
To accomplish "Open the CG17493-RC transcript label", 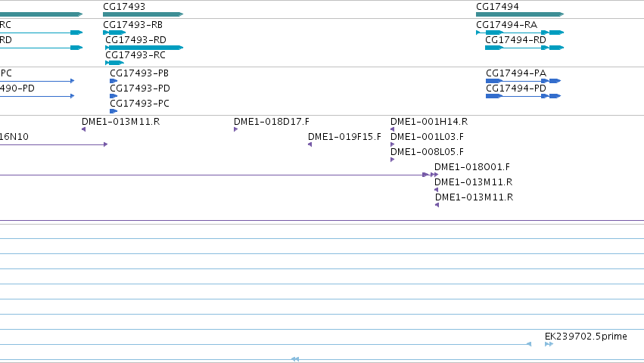I will click(x=135, y=55).
